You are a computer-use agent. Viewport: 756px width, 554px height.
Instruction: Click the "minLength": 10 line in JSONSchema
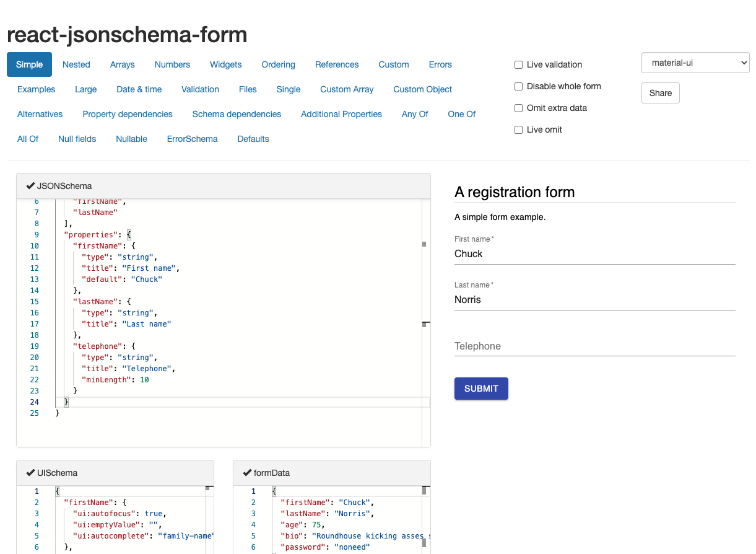click(115, 380)
